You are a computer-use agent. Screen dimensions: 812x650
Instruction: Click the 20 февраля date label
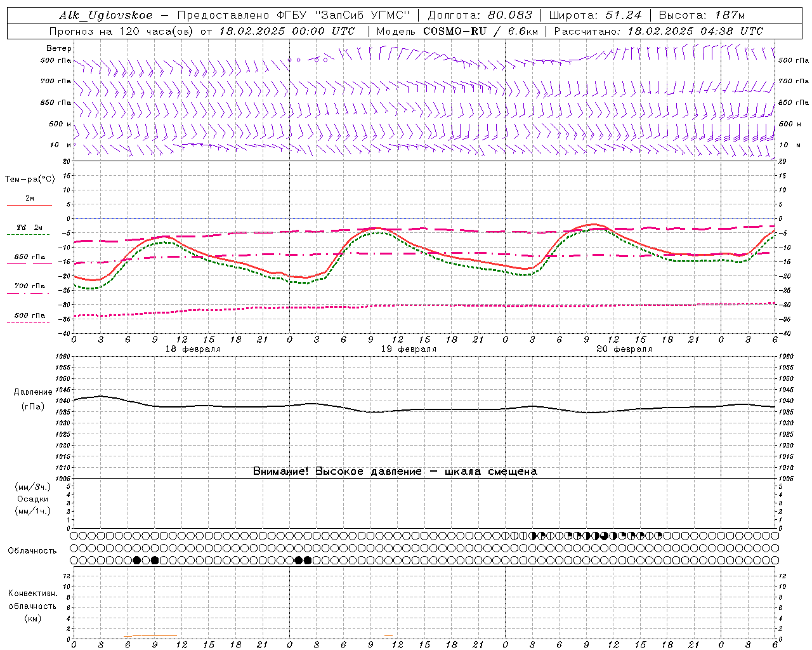pos(624,349)
